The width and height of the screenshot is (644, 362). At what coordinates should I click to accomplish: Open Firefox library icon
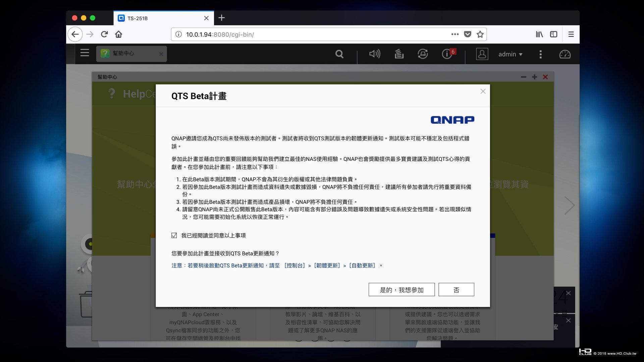coord(539,34)
